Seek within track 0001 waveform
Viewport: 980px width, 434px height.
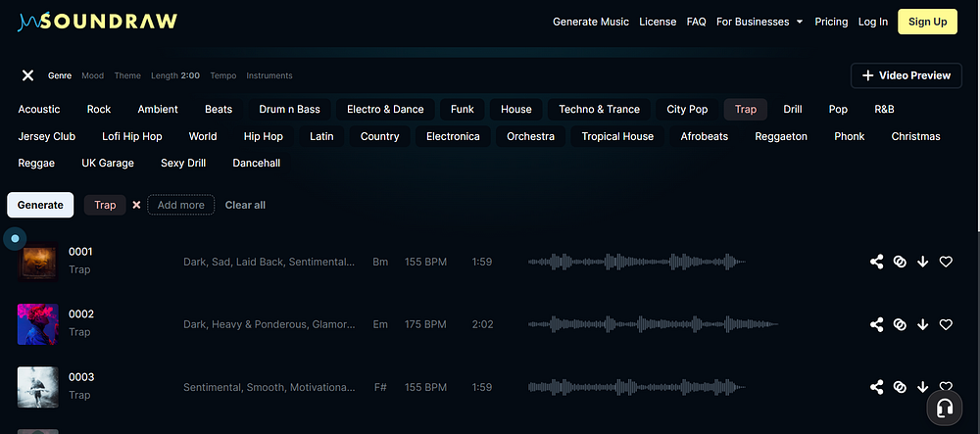pyautogui.click(x=637, y=262)
